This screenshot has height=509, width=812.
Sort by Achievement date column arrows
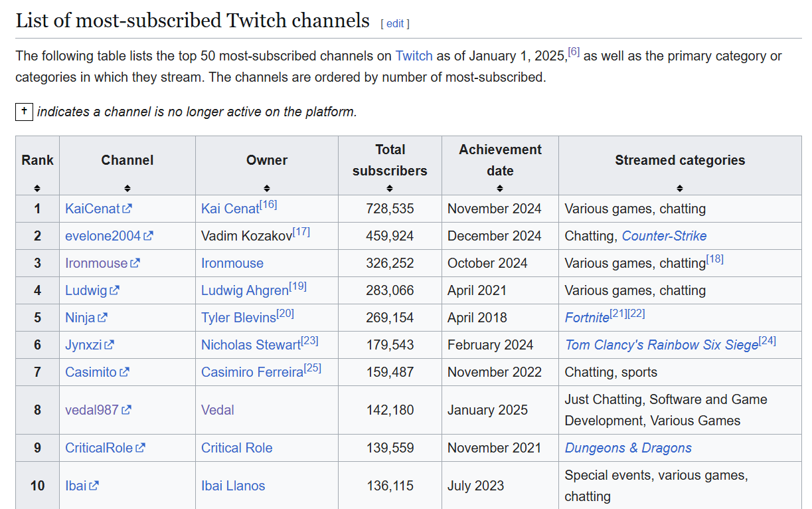[x=500, y=188]
